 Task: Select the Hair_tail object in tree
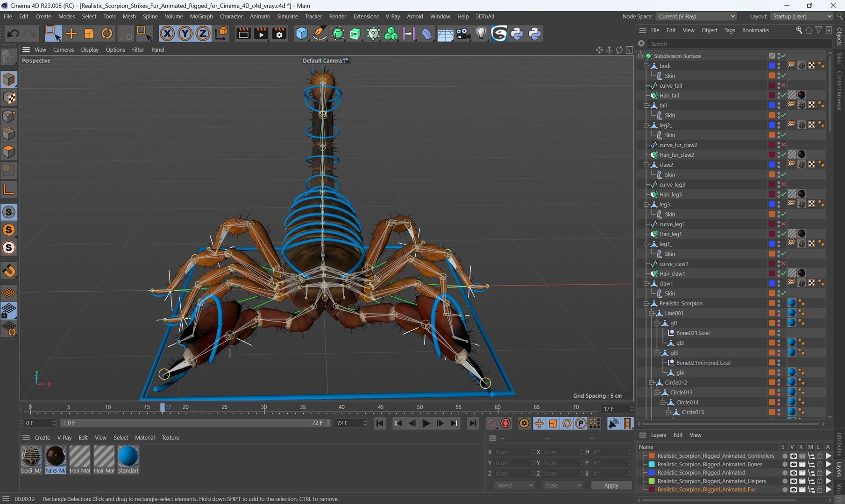pyautogui.click(x=669, y=96)
